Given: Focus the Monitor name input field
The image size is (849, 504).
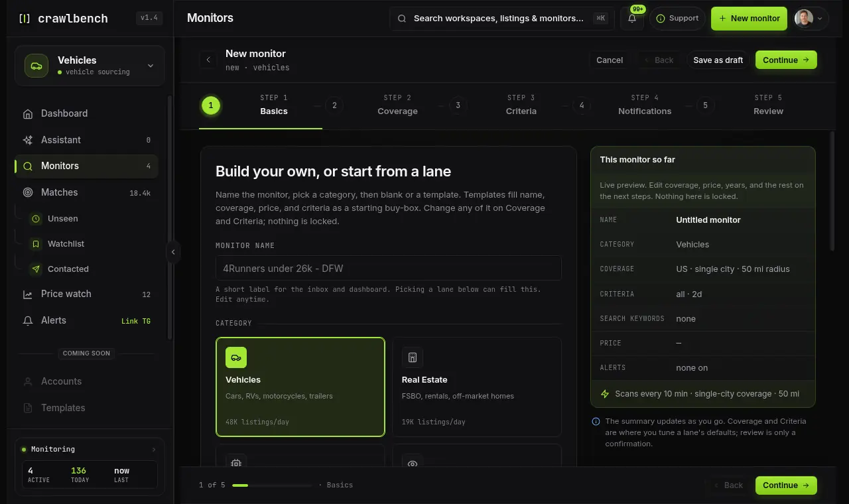Looking at the screenshot, I should pos(389,269).
